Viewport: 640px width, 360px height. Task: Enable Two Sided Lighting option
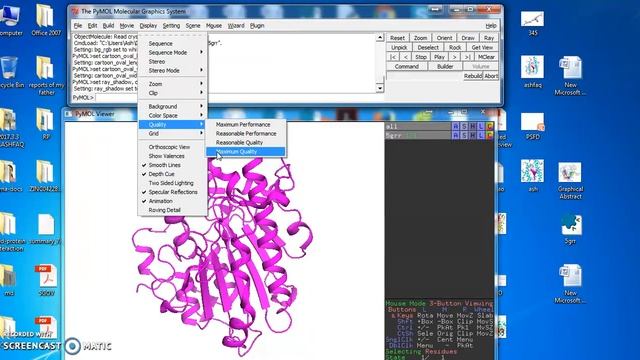171,183
